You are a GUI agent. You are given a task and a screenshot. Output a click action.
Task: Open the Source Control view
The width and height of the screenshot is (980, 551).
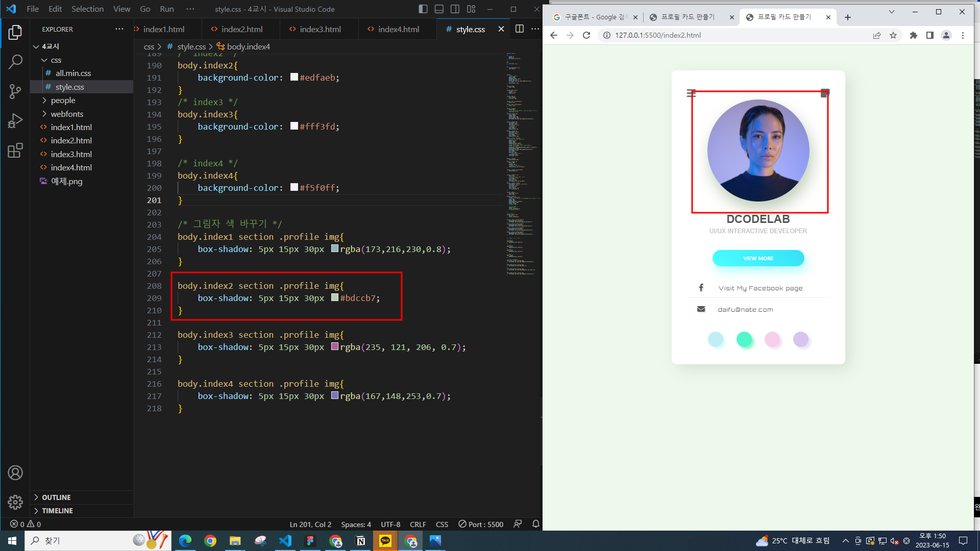pyautogui.click(x=15, y=92)
